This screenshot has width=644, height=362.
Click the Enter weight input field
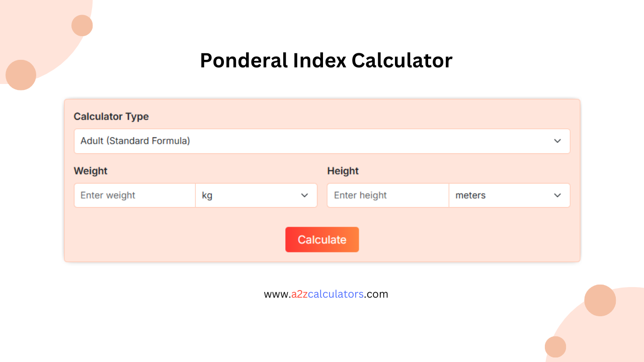point(134,195)
